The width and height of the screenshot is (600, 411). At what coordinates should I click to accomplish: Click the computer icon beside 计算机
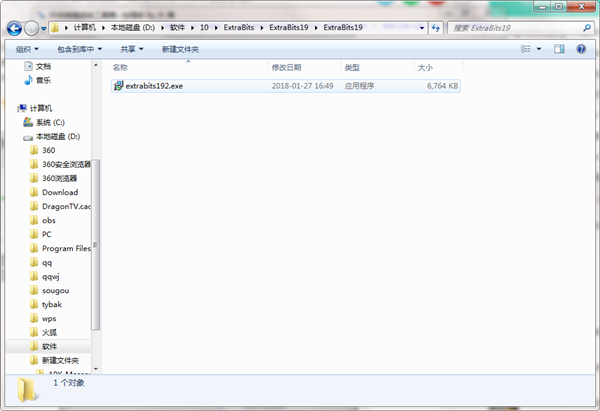coord(22,108)
